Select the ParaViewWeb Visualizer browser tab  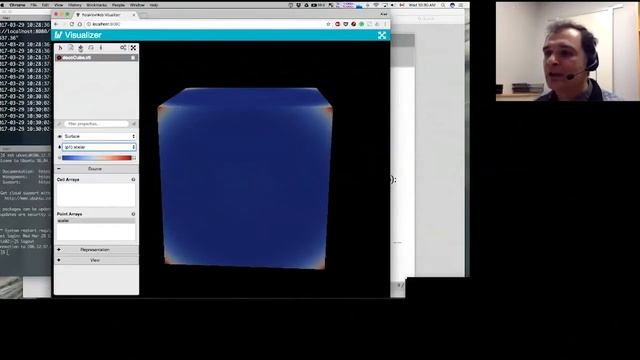[104, 15]
